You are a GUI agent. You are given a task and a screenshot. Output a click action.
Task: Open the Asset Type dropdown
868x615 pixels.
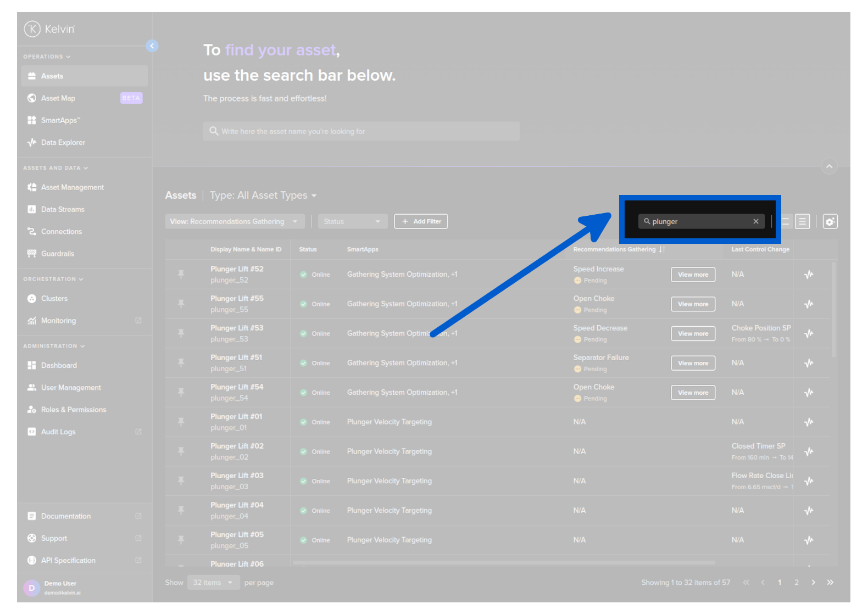coord(263,195)
